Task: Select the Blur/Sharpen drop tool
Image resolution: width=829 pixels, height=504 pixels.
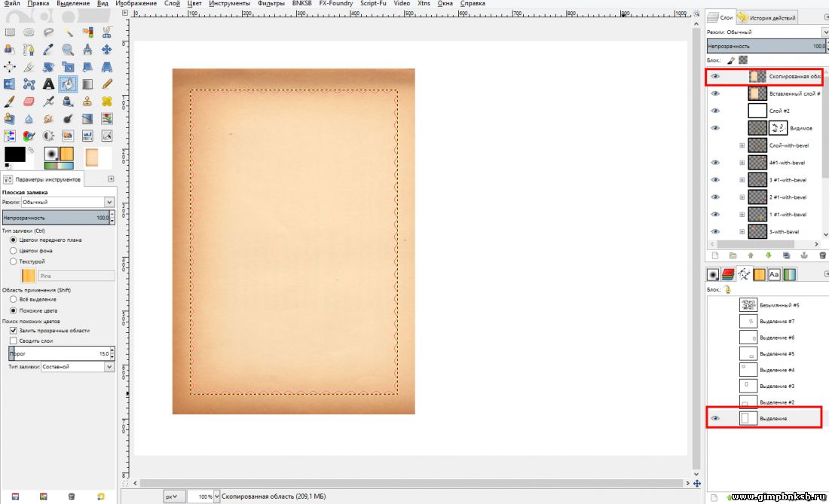Action: pos(29,119)
